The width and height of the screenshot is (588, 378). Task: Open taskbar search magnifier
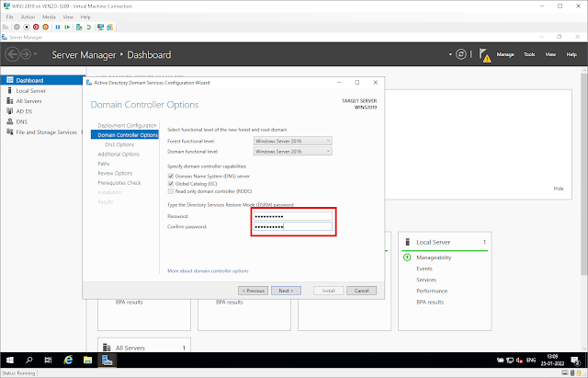point(28,360)
